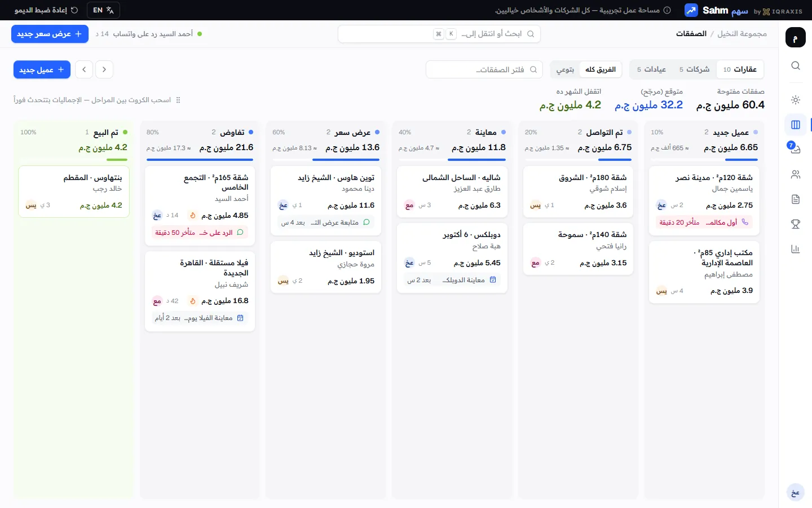Switch to the شركات tab
This screenshot has width=812, height=508.
tap(694, 69)
